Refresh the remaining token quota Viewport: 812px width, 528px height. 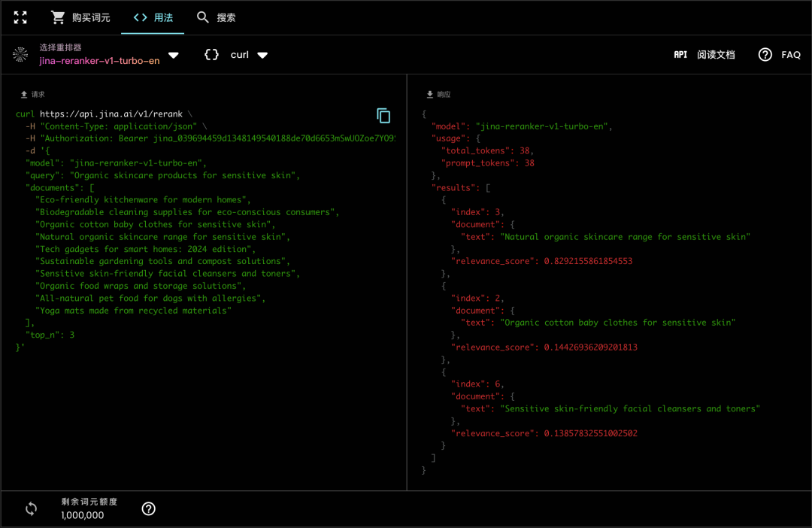(31, 509)
